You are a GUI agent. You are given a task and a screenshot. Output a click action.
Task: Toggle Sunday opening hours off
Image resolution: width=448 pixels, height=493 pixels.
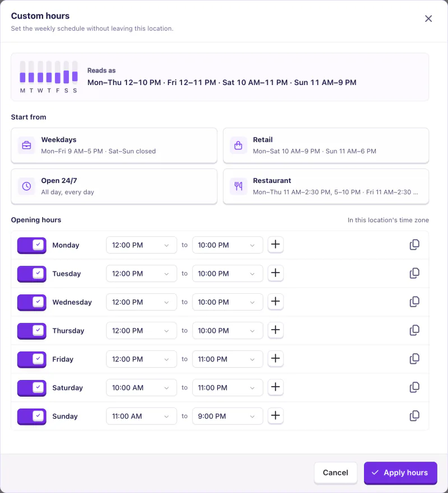click(32, 416)
